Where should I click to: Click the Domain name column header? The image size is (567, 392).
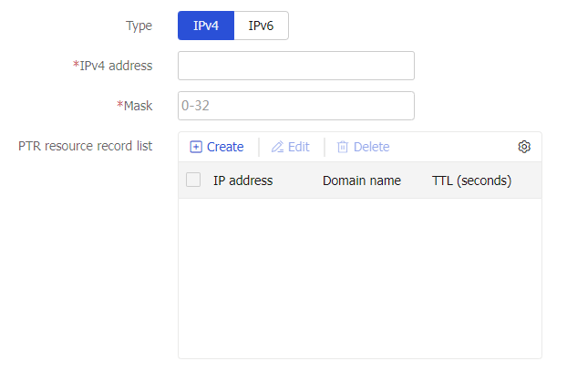click(x=362, y=181)
